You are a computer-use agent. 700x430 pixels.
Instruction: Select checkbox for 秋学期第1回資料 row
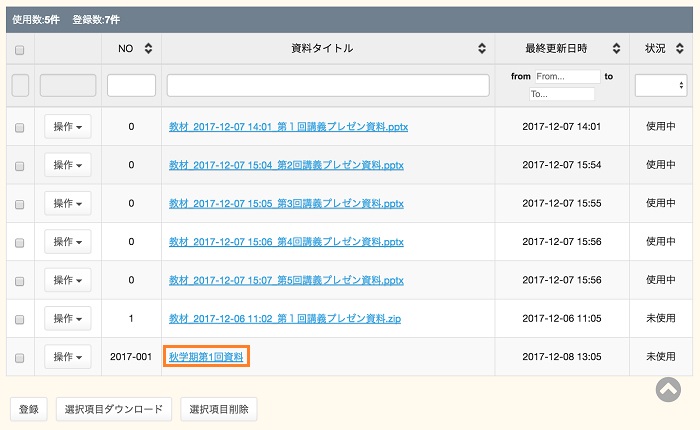click(x=19, y=357)
